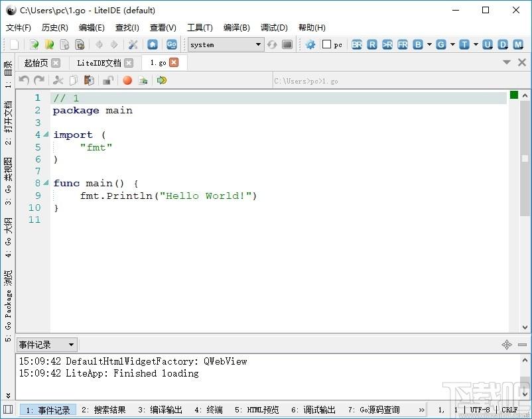
Task: Open the tab list dropdown arrow
Action: [x=507, y=62]
